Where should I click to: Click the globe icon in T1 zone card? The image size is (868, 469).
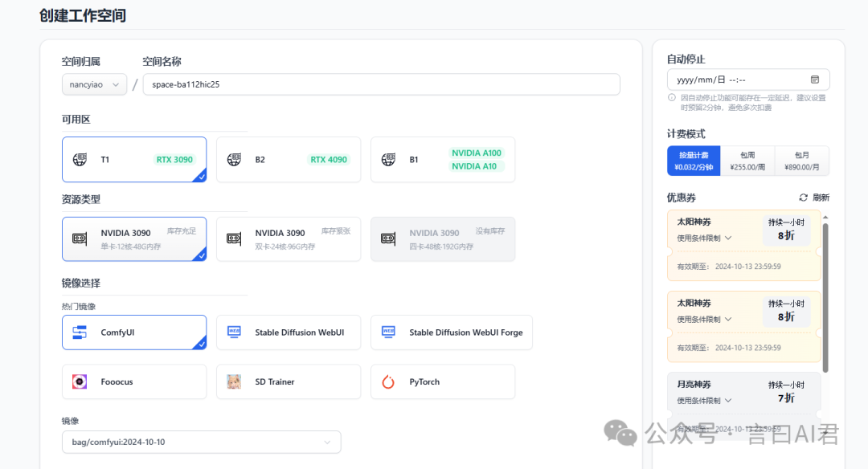coord(80,159)
